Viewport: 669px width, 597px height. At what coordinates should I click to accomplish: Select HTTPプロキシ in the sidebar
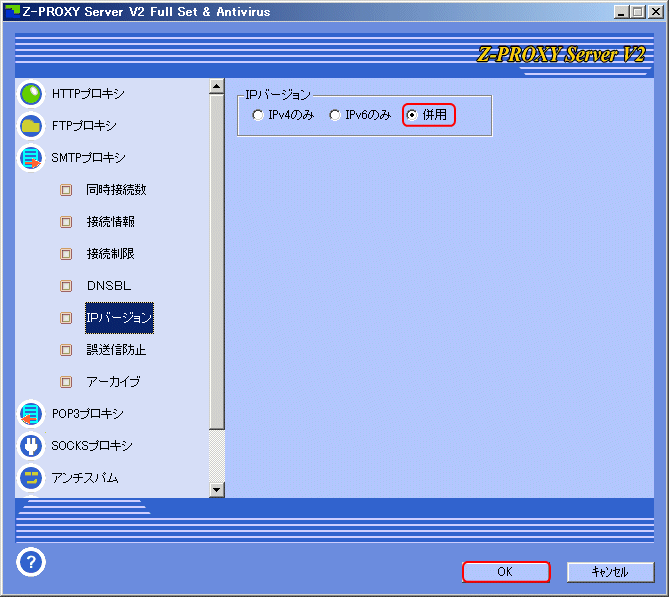point(88,93)
